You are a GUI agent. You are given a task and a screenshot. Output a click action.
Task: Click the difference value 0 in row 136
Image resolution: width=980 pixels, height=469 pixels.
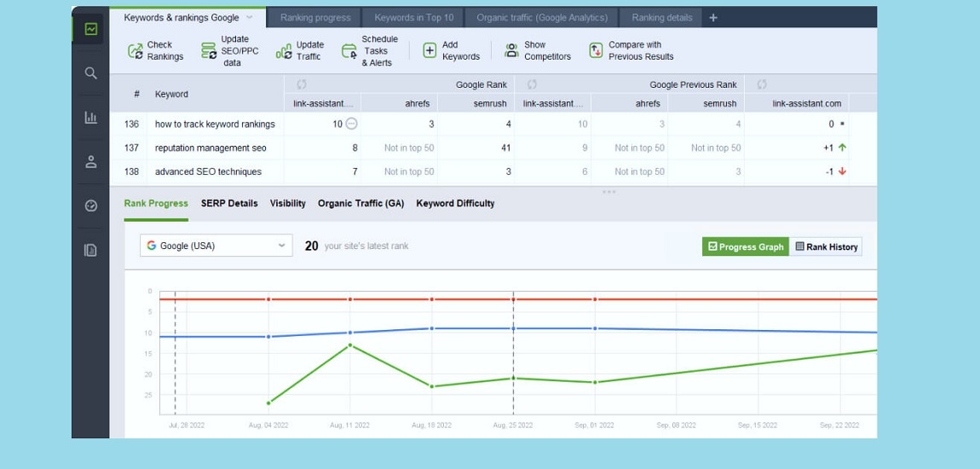coord(831,124)
